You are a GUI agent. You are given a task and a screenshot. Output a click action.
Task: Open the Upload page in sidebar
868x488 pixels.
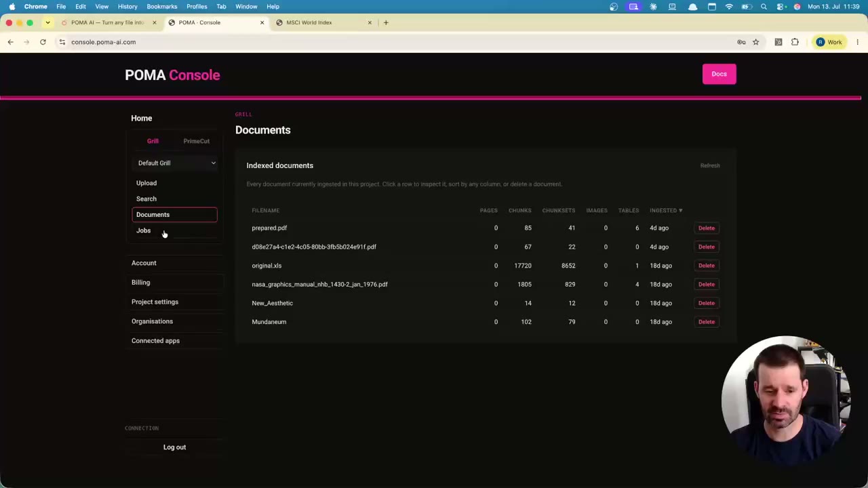click(x=174, y=183)
